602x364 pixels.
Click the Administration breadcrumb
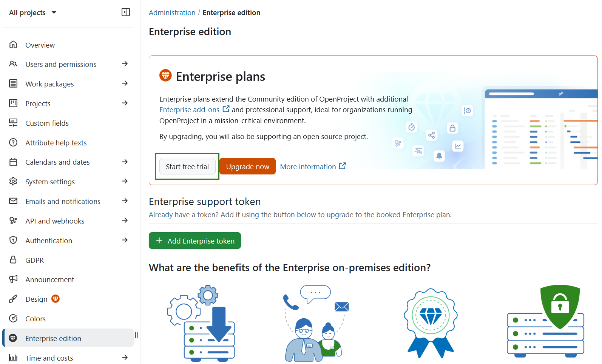pyautogui.click(x=172, y=12)
